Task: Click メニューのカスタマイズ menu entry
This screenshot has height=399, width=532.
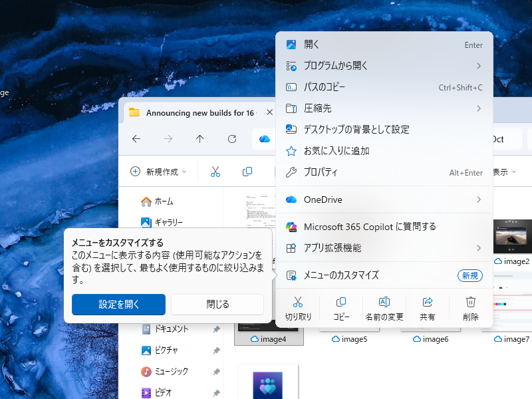Action: click(384, 275)
